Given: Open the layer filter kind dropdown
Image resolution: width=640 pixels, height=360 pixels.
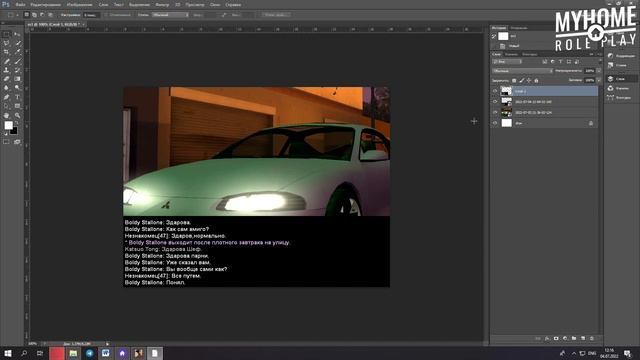Looking at the screenshot, I should 507,62.
